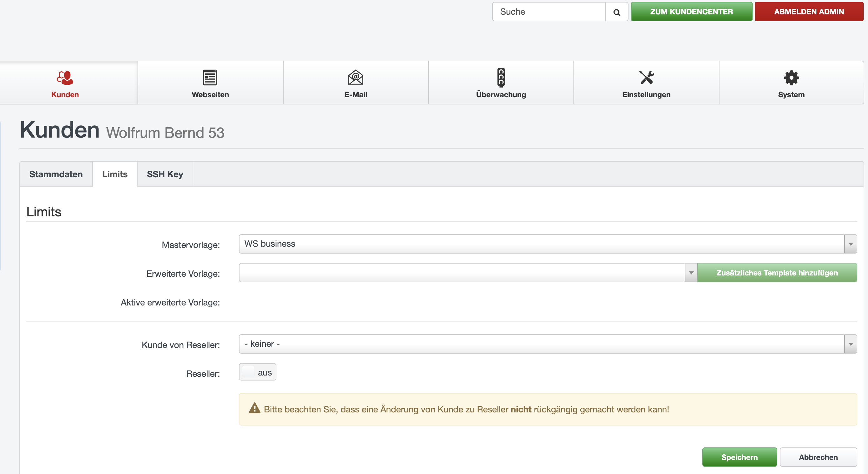Image resolution: width=868 pixels, height=474 pixels.
Task: Select the Limits tab
Action: (115, 174)
